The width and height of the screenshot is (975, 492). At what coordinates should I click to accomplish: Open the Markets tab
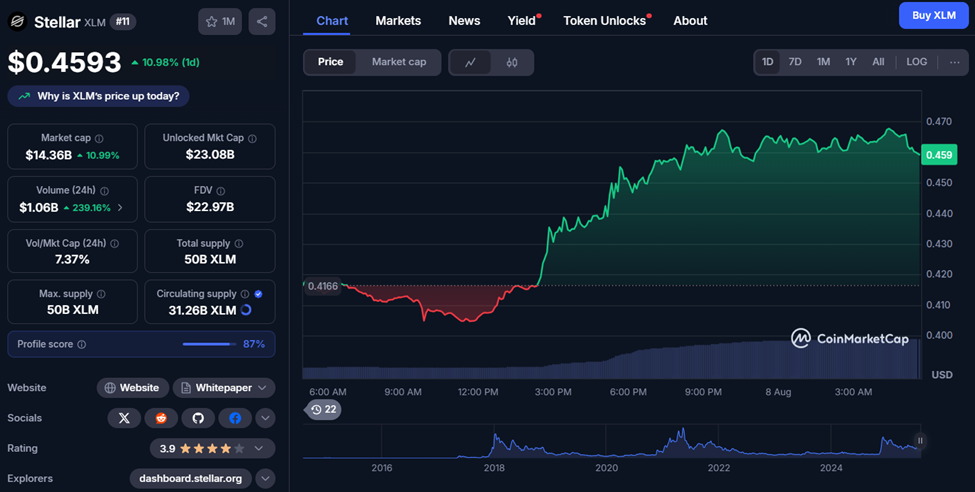coord(398,21)
